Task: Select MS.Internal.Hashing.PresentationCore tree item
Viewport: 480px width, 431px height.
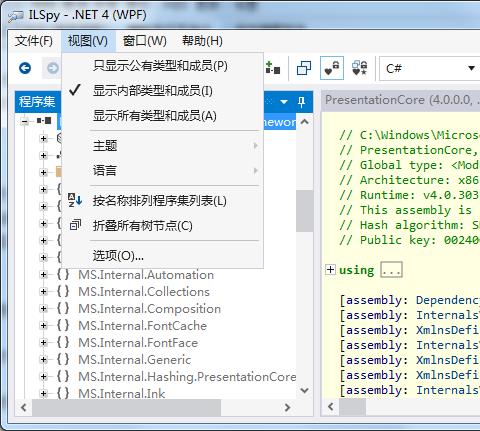Action: click(187, 377)
